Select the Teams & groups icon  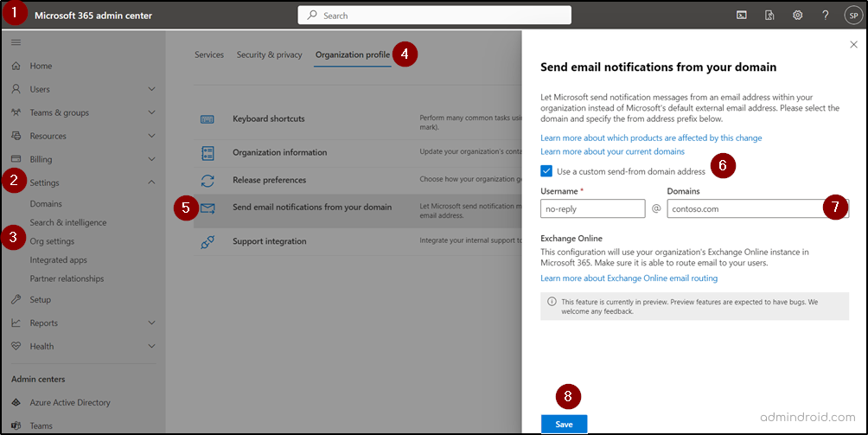[16, 112]
